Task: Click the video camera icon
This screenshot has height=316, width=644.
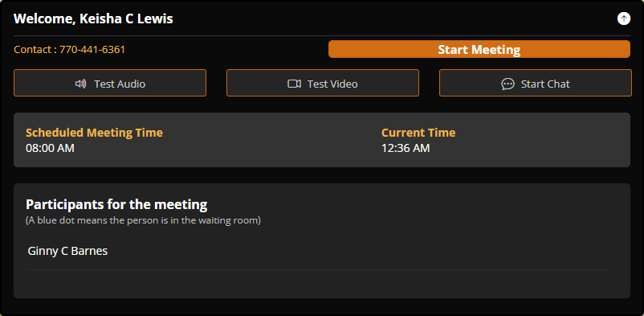Action: [294, 84]
